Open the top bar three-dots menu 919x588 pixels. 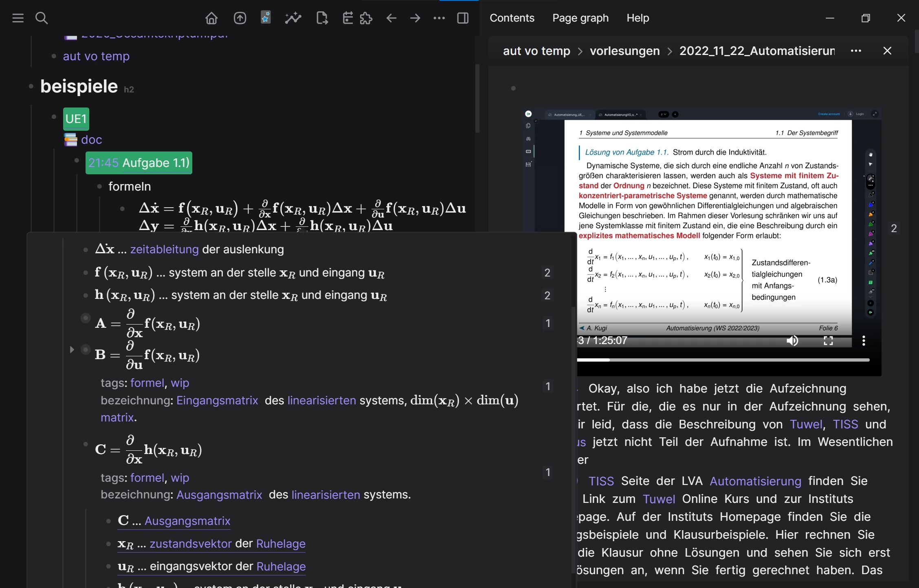[x=439, y=18]
